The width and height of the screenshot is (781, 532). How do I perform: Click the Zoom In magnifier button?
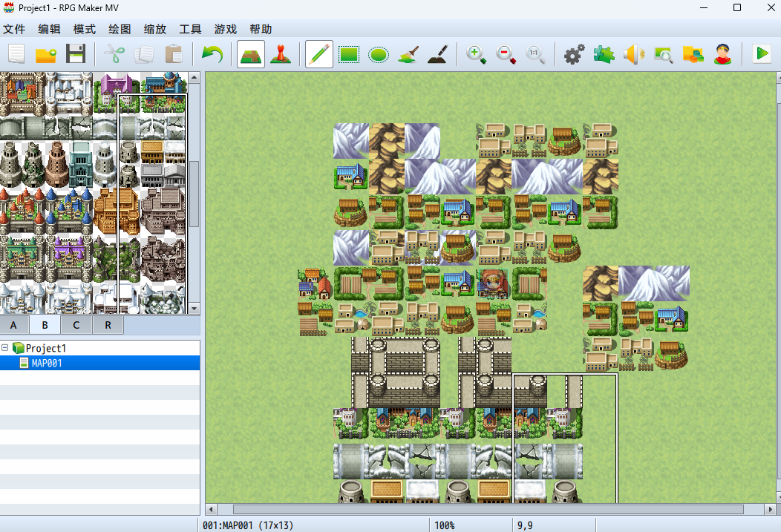tap(476, 55)
